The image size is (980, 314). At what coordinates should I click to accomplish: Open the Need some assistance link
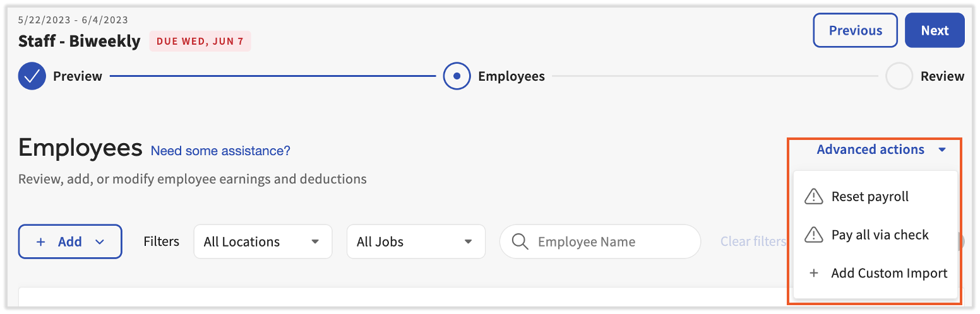[220, 151]
